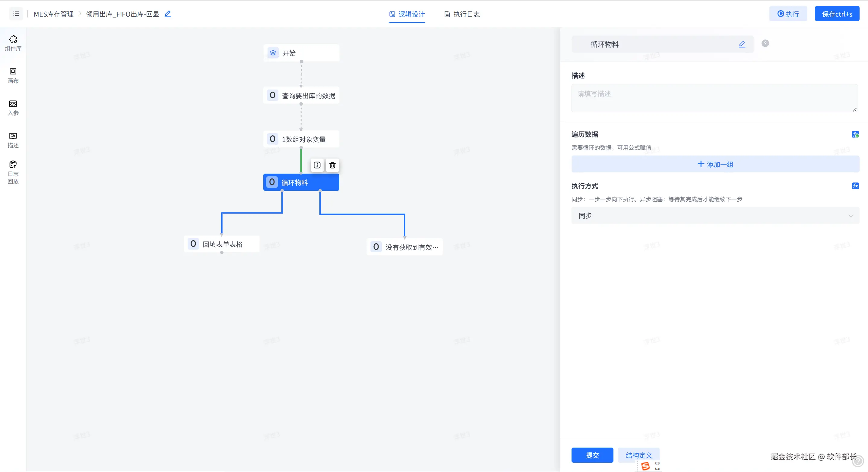The image size is (868, 472).
Task: Click the 添加一组 add group button
Action: (715, 164)
